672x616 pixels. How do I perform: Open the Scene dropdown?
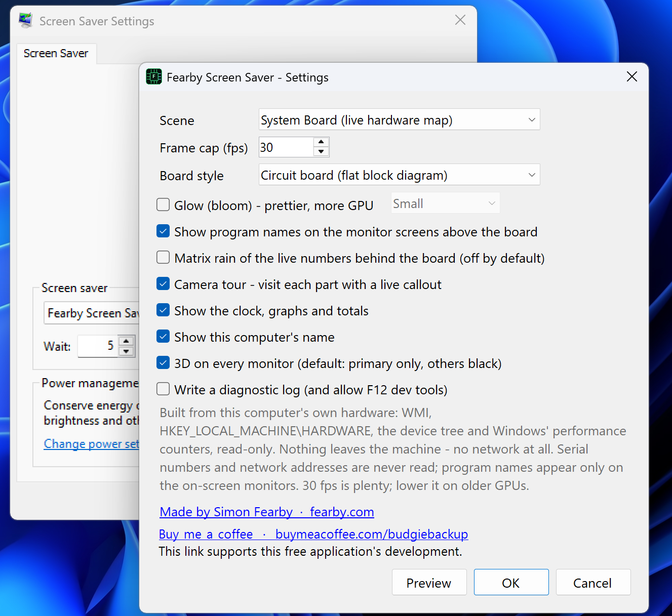399,119
